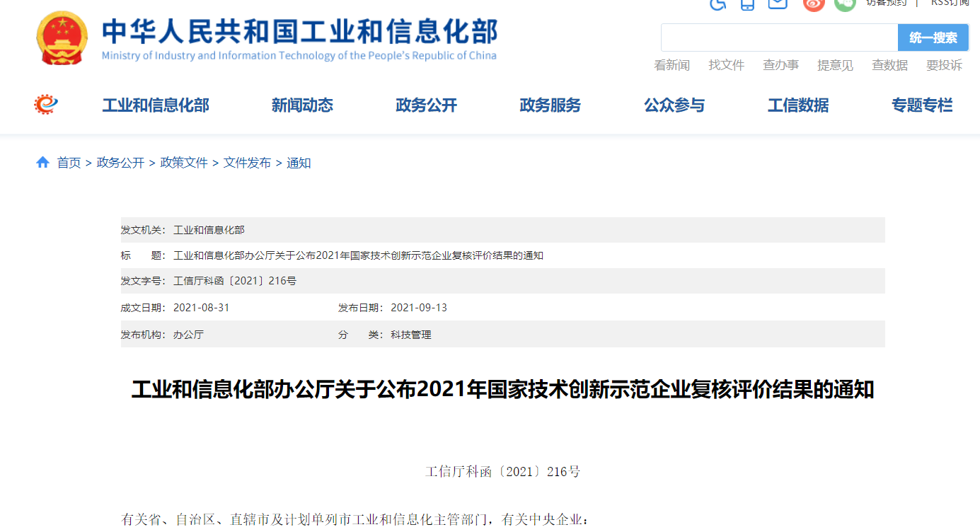Click the home icon in breadcrumb

click(42, 163)
